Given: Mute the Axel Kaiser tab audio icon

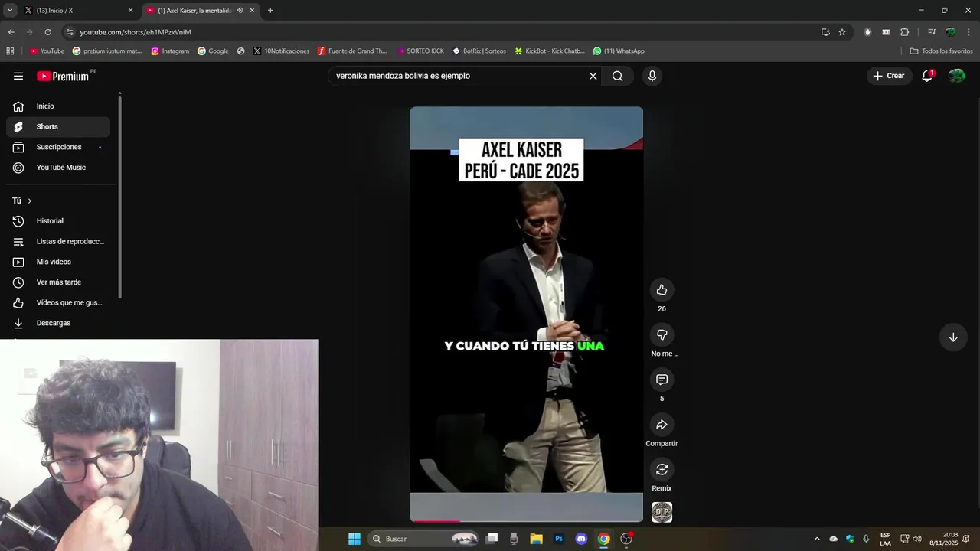Looking at the screenshot, I should click(x=240, y=11).
